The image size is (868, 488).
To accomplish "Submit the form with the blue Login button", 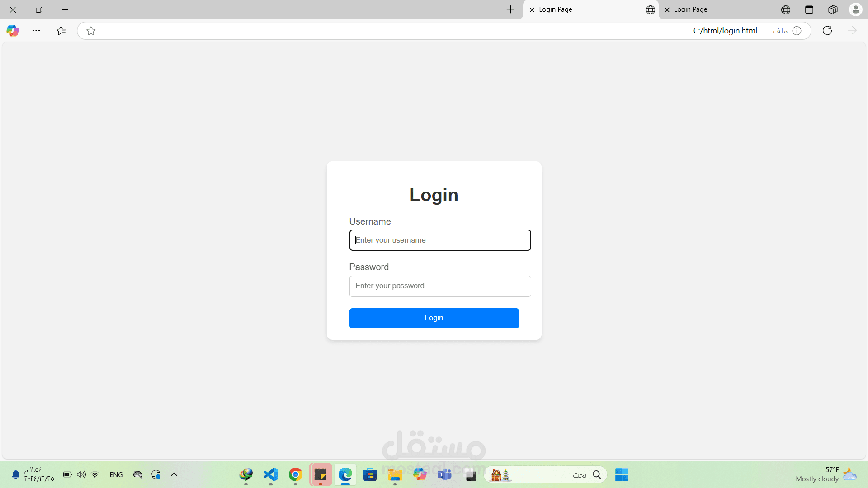I will point(434,318).
